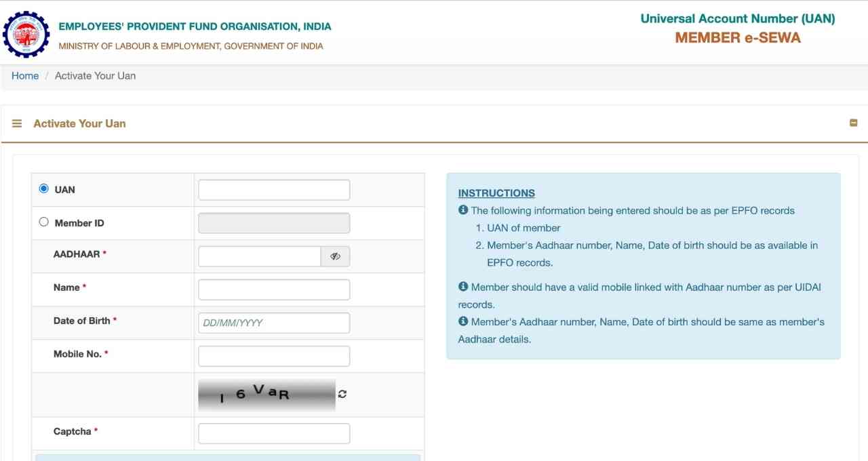Click info icon beside Aadhaar details instruction

tap(463, 321)
